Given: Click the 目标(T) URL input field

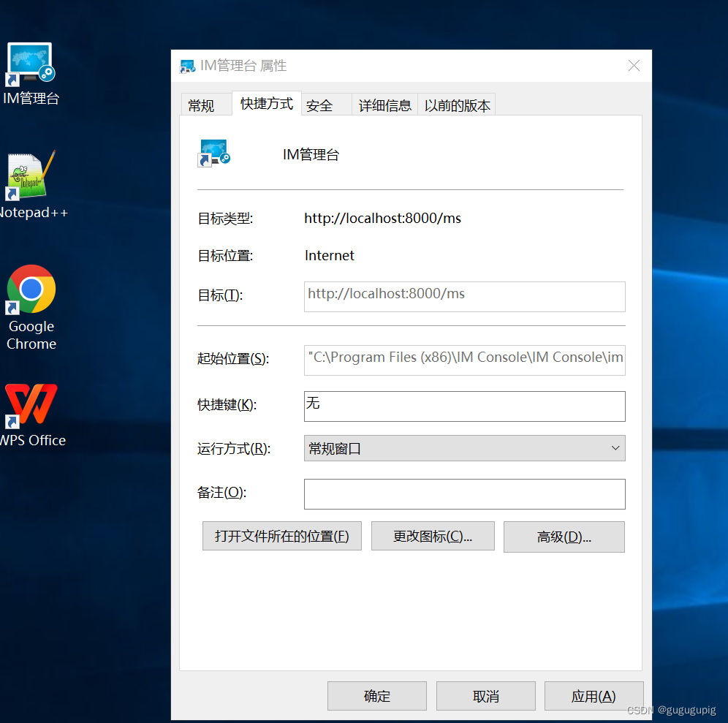Looking at the screenshot, I should (464, 297).
